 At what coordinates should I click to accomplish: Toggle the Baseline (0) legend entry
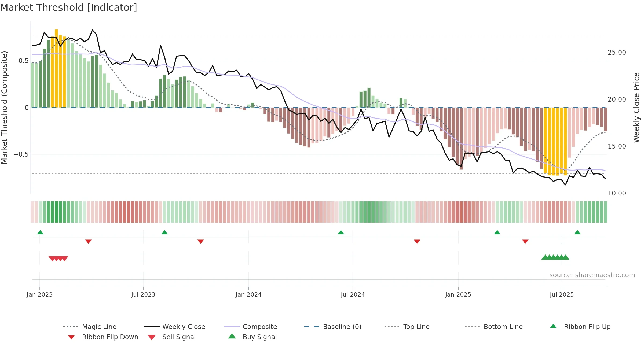click(x=333, y=327)
